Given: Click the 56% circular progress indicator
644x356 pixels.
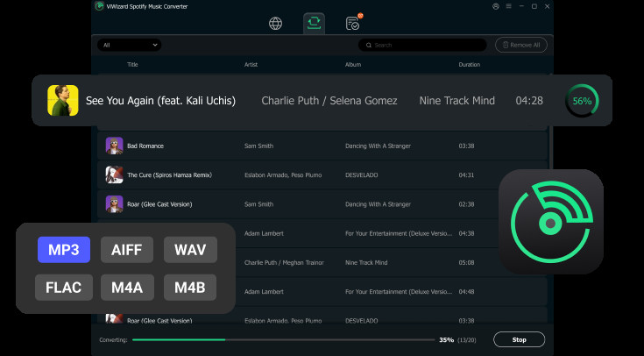Looking at the screenshot, I should [582, 101].
